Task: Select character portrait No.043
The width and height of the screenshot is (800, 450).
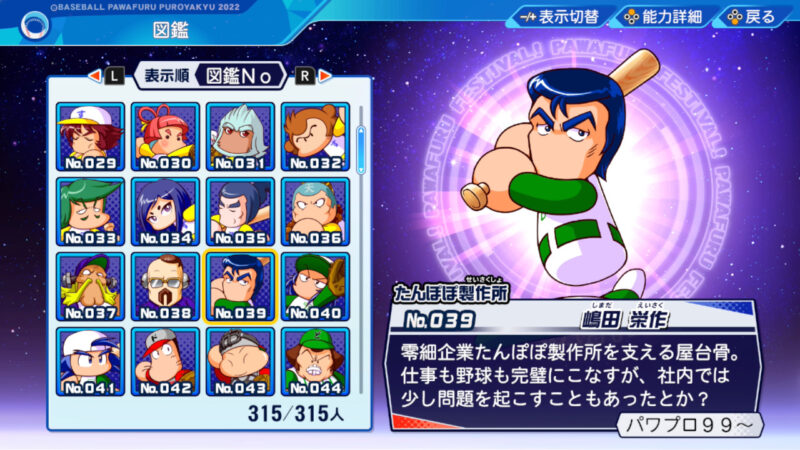Action: [240, 362]
